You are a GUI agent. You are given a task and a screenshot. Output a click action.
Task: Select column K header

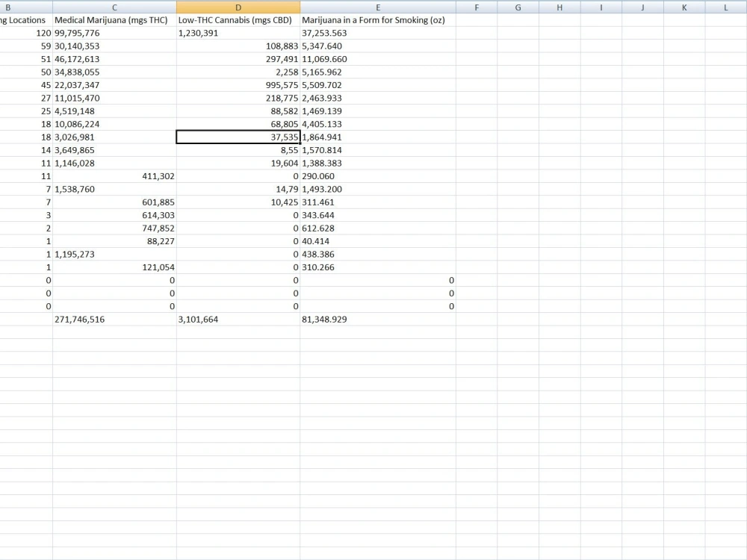tap(684, 7)
